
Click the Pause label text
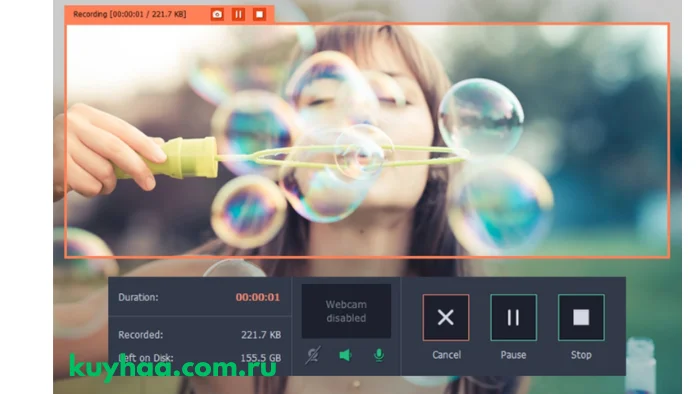point(513,355)
